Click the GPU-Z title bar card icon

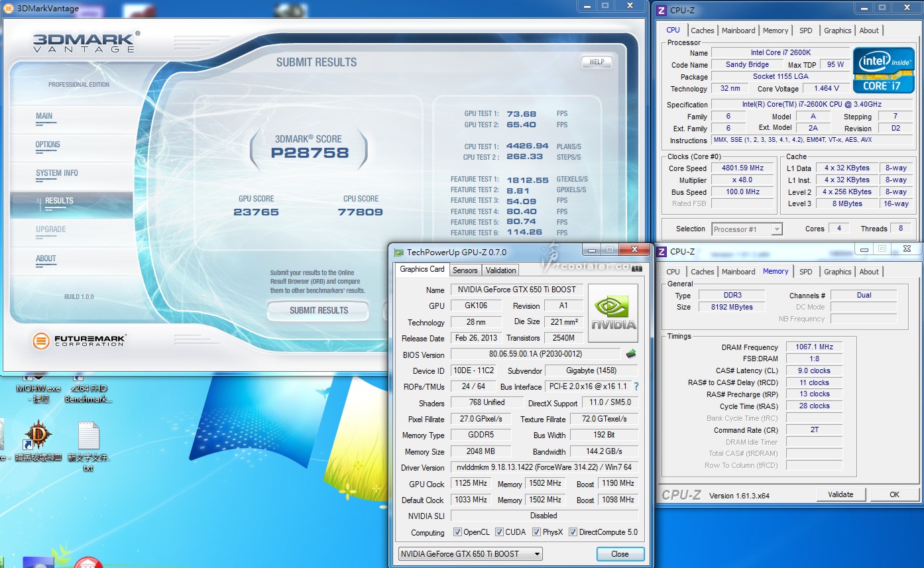pyautogui.click(x=398, y=253)
